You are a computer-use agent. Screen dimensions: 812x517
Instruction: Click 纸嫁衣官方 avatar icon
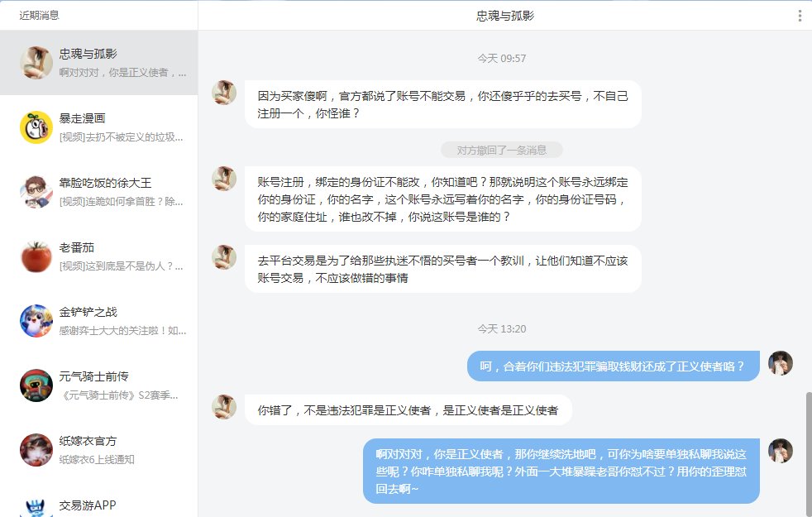(36, 449)
